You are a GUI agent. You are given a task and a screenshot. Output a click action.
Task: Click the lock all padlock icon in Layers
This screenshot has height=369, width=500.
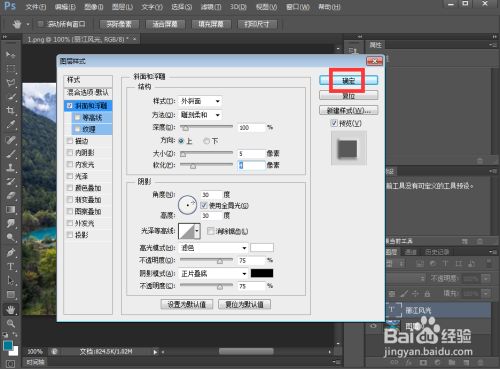427,294
